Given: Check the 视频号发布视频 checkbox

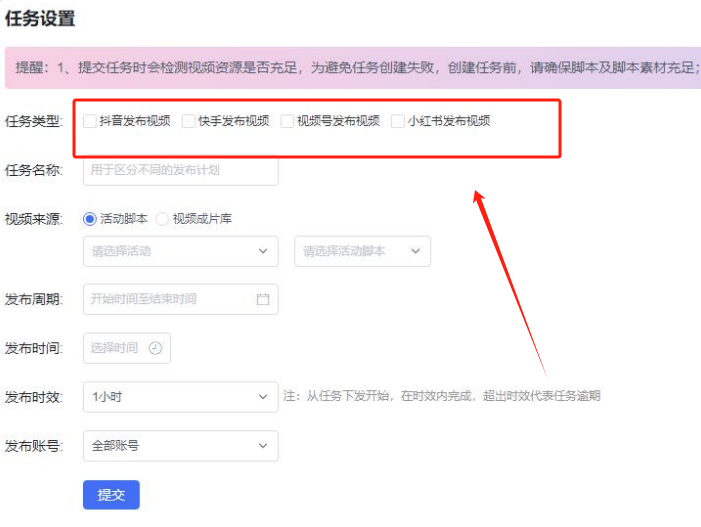Looking at the screenshot, I should click(287, 121).
